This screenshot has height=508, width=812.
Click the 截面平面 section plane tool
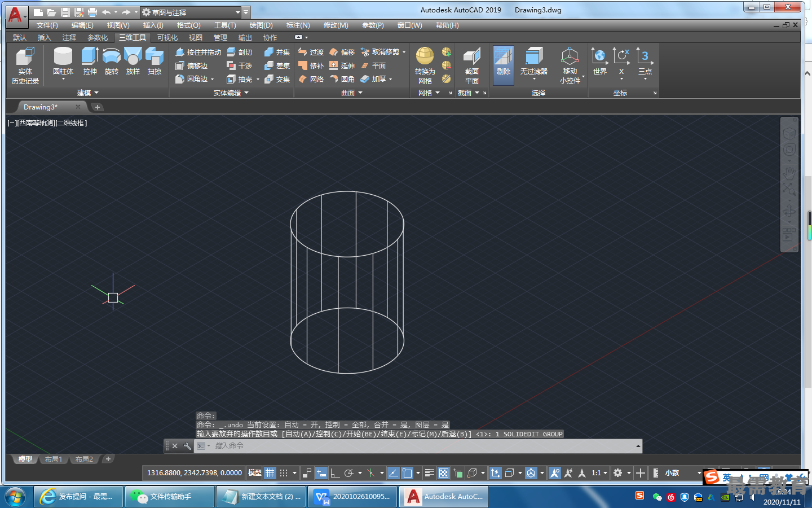click(472, 66)
